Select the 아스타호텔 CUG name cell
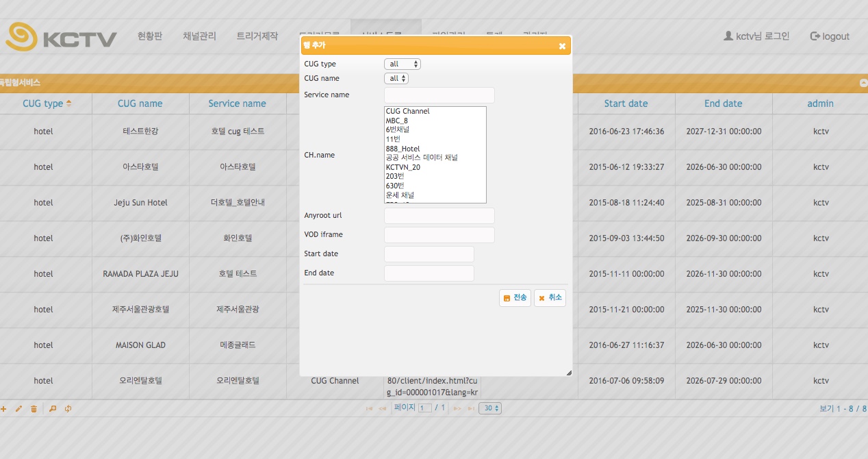This screenshot has height=459, width=868. [x=140, y=167]
